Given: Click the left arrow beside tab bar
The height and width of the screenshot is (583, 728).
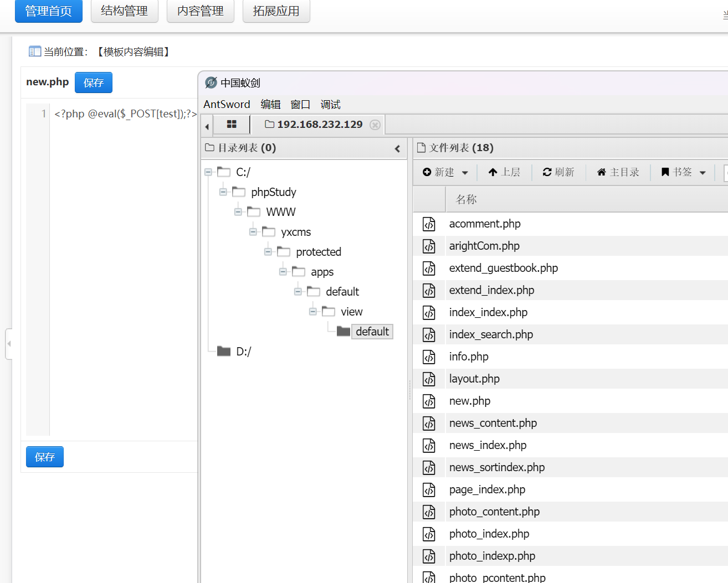Looking at the screenshot, I should click(x=207, y=126).
